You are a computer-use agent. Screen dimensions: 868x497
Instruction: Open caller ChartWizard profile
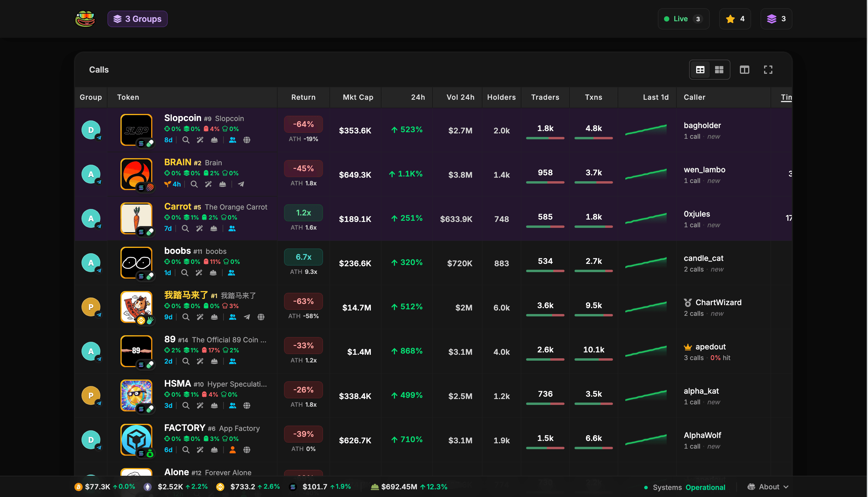(x=718, y=303)
